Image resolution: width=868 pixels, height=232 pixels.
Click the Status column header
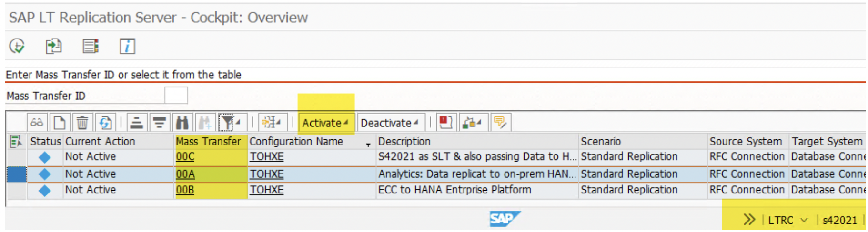(x=45, y=141)
